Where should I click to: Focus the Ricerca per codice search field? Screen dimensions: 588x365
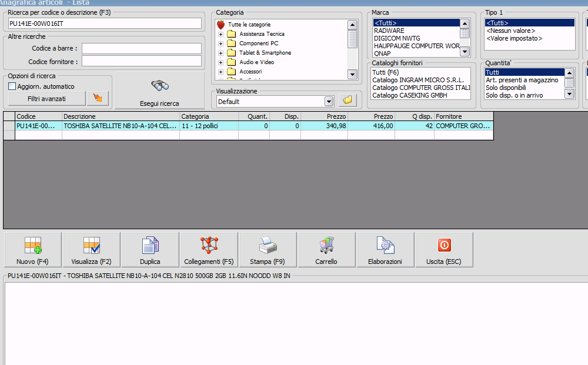[x=105, y=24]
